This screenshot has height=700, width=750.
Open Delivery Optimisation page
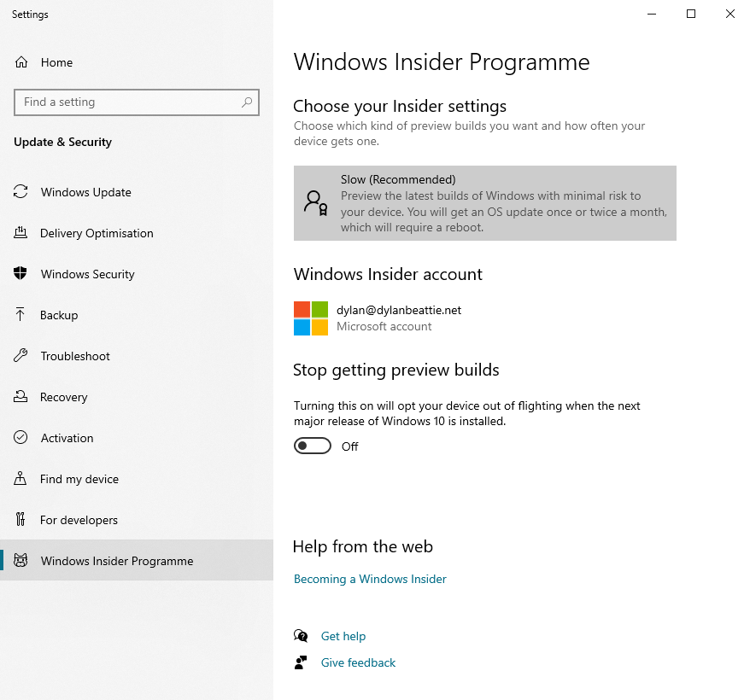(x=137, y=233)
